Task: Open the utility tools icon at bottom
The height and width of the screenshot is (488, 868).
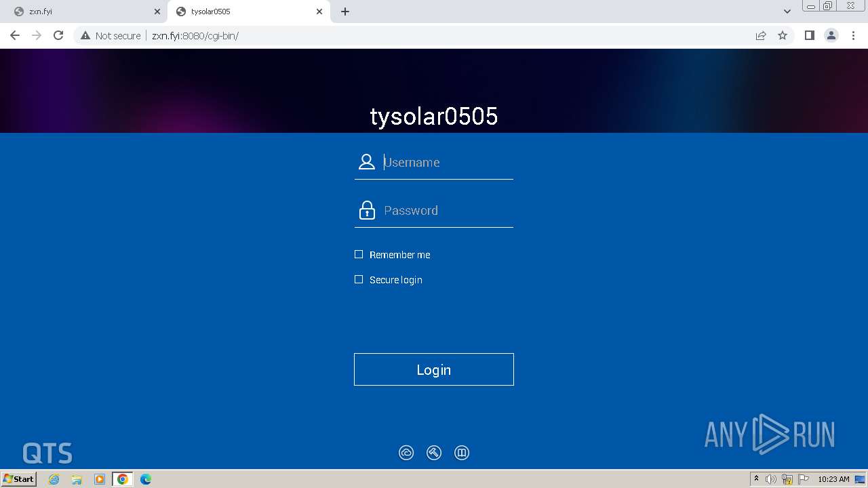Action: pyautogui.click(x=434, y=453)
